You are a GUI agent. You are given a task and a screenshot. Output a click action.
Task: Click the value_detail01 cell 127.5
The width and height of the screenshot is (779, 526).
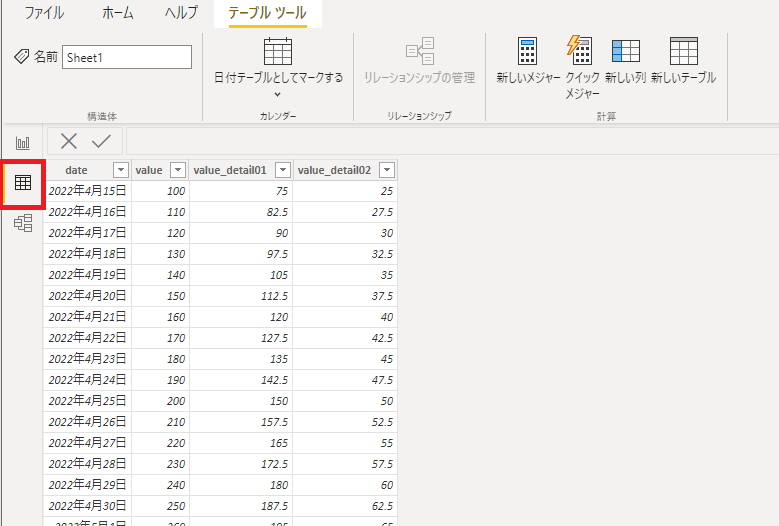point(241,338)
